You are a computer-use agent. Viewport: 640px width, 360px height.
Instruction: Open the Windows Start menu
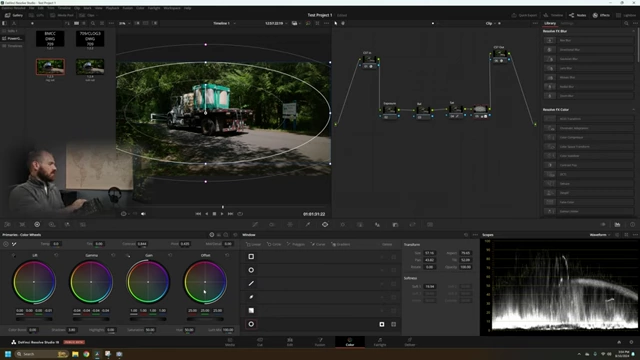tap(8, 354)
